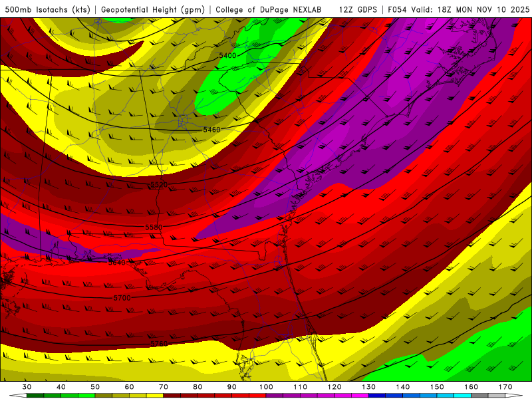Select the darkest green legend swatch starting at 30
Screen dimensions: 532x399
(x=35, y=396)
